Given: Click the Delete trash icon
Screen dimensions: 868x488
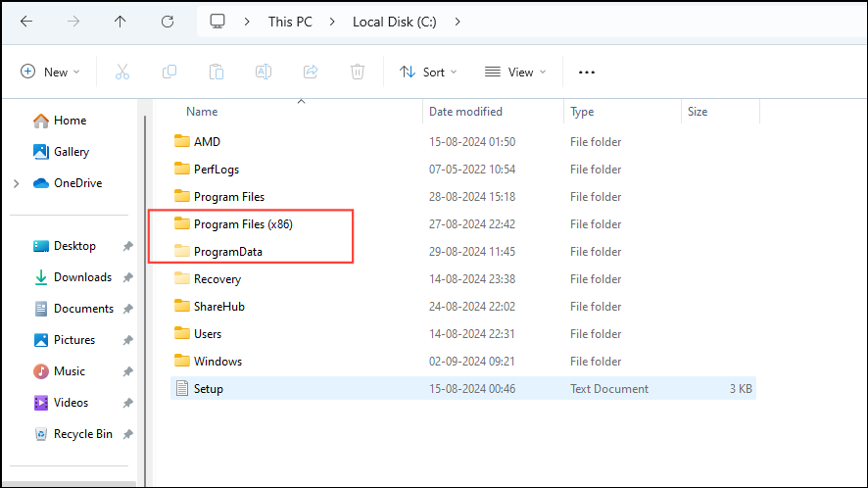Looking at the screenshot, I should 358,72.
